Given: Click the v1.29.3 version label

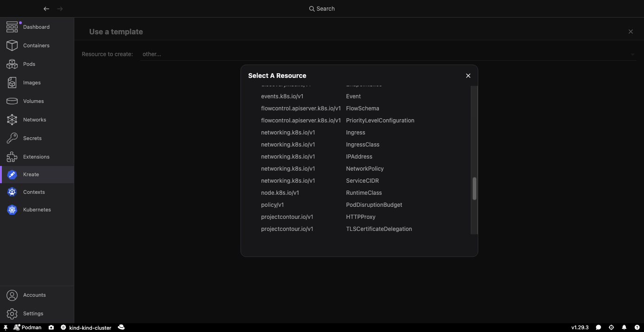Looking at the screenshot, I should (580, 327).
